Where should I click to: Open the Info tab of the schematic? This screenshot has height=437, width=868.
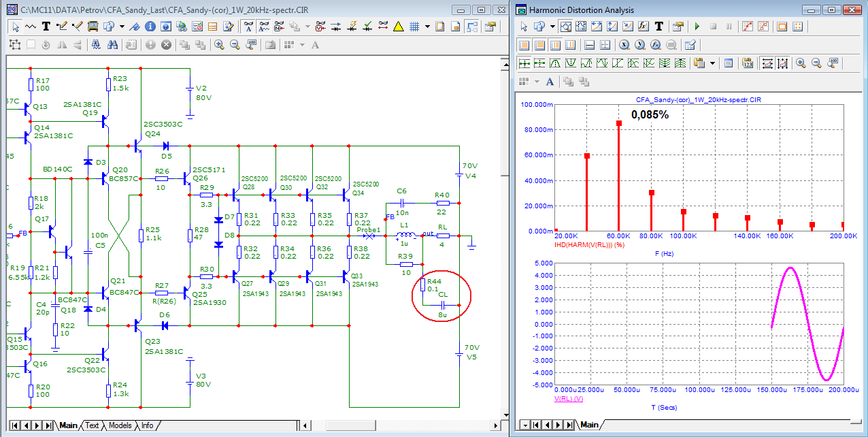[x=147, y=425]
